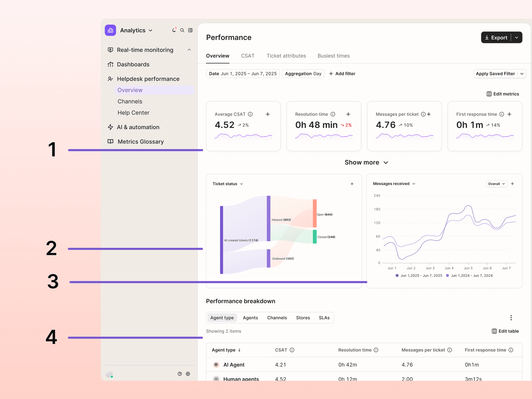
Task: Open the three-dot menu for Performance breakdown
Action: point(511,318)
